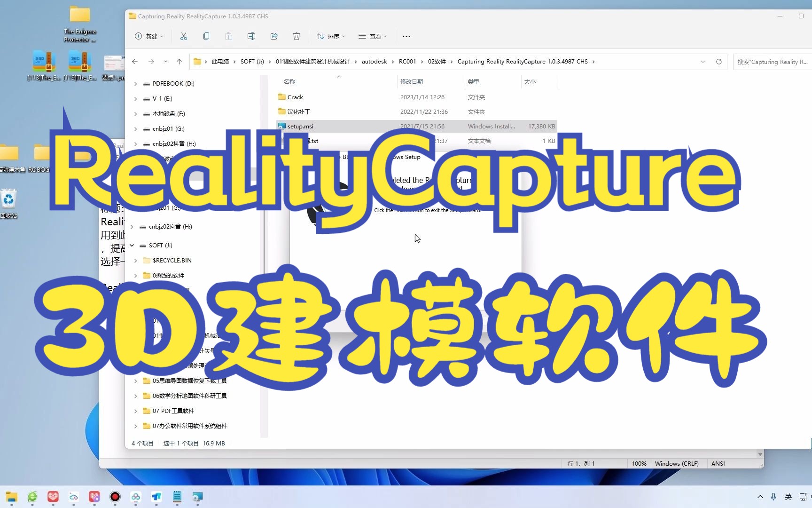Click the Copy icon in Explorer toolbar
Image resolution: width=812 pixels, height=508 pixels.
(x=206, y=36)
